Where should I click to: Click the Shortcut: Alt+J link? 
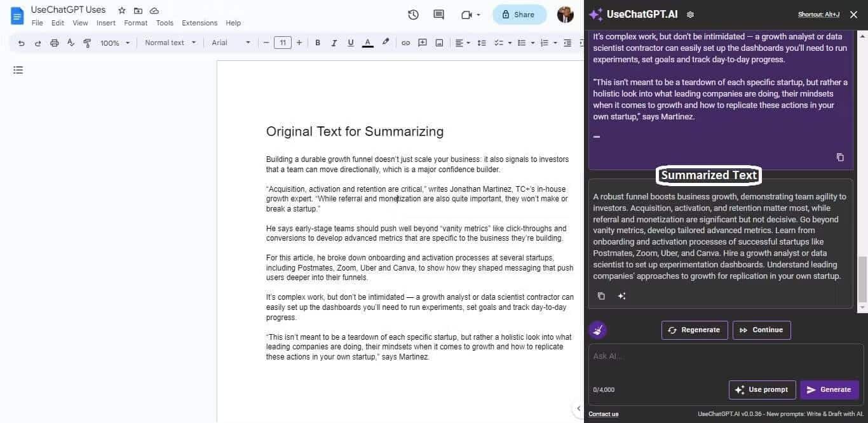(x=819, y=15)
